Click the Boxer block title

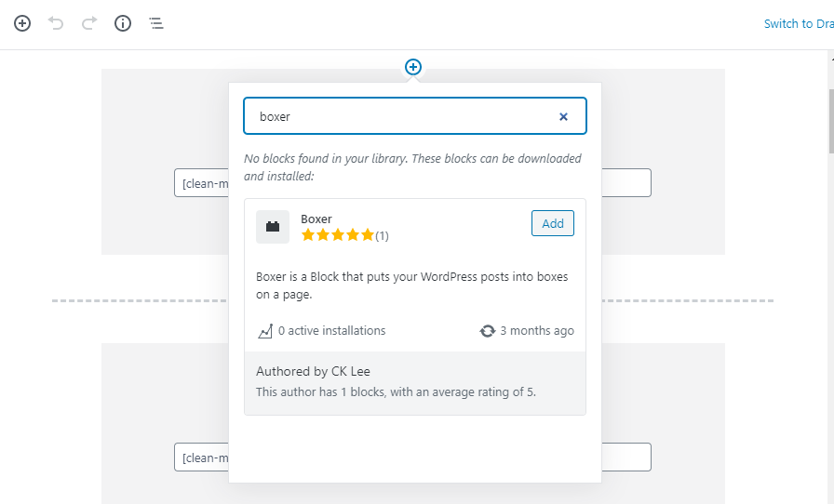pyautogui.click(x=316, y=219)
